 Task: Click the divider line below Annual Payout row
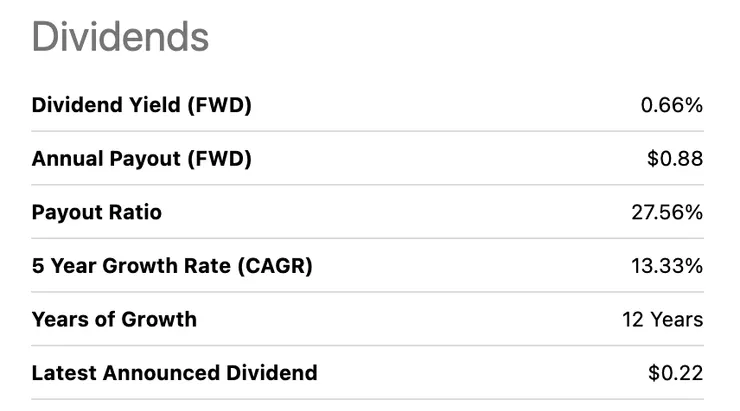(368, 185)
